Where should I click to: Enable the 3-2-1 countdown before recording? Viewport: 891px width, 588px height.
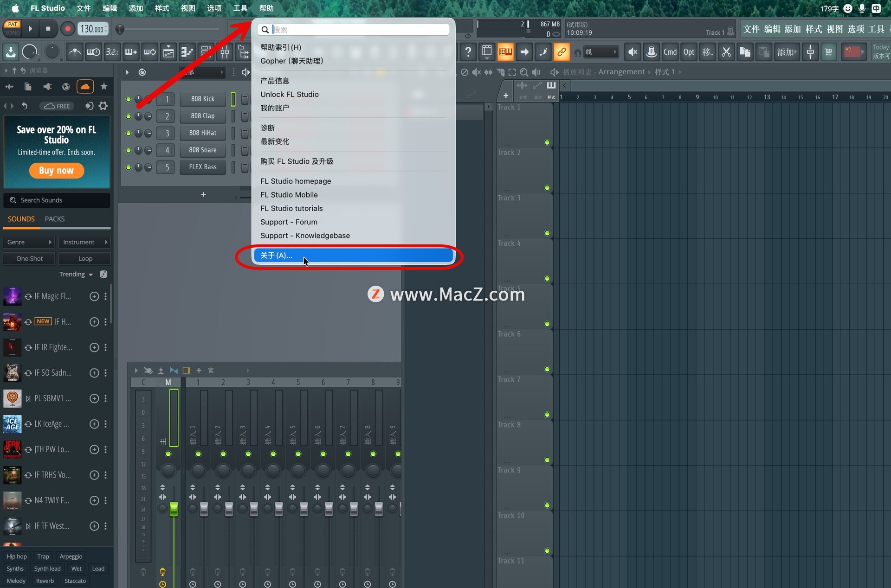112,52
